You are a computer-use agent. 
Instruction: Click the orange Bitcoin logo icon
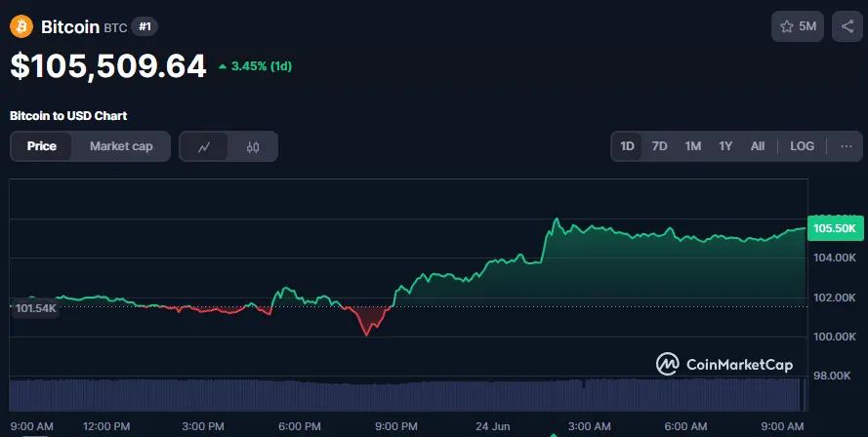coord(21,26)
